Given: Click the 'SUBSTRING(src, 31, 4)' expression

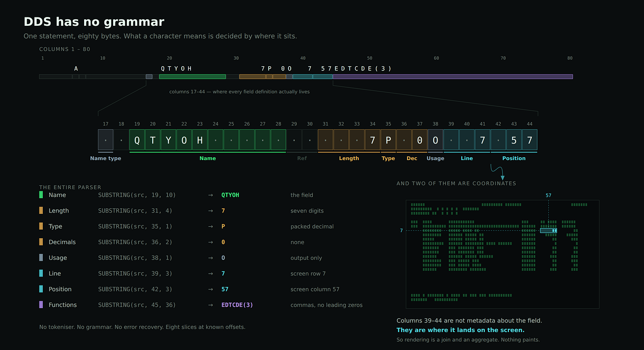Looking at the screenshot, I should 135,211.
